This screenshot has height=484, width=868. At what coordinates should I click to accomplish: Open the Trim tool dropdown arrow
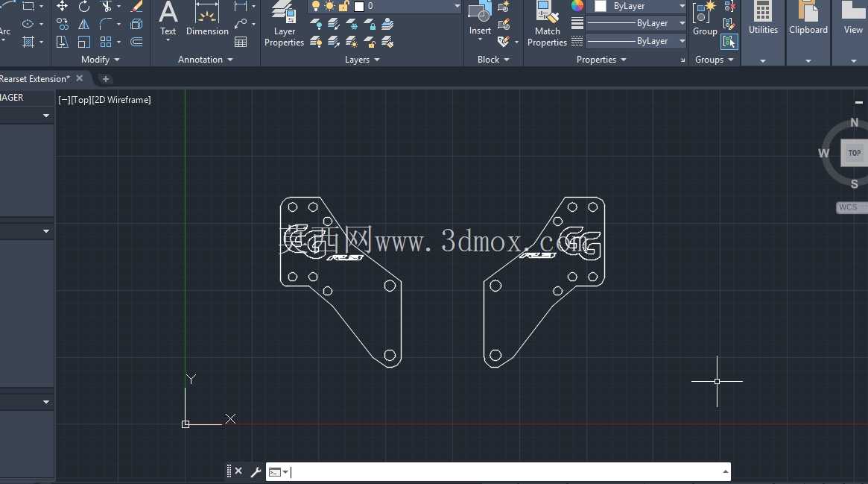pos(118,7)
